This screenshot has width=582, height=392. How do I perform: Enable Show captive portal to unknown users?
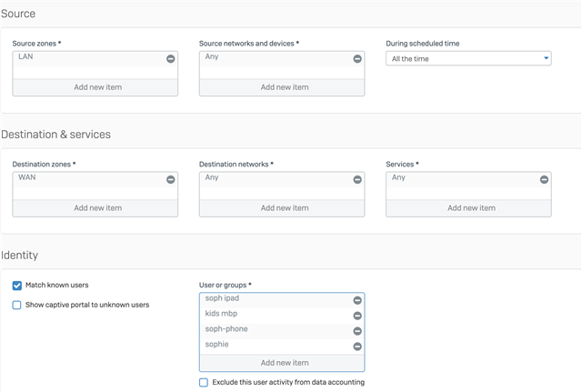tap(17, 306)
